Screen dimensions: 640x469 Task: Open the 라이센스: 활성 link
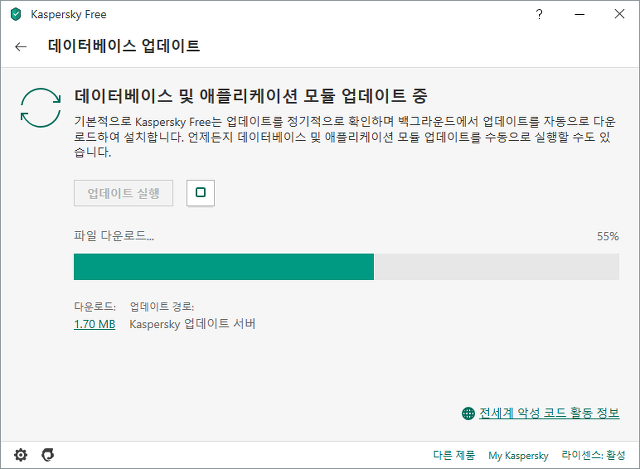[x=593, y=455]
